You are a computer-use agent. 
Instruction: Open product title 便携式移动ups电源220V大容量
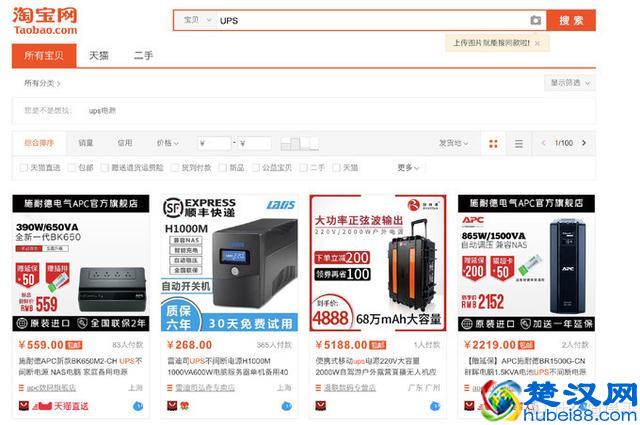[376, 366]
